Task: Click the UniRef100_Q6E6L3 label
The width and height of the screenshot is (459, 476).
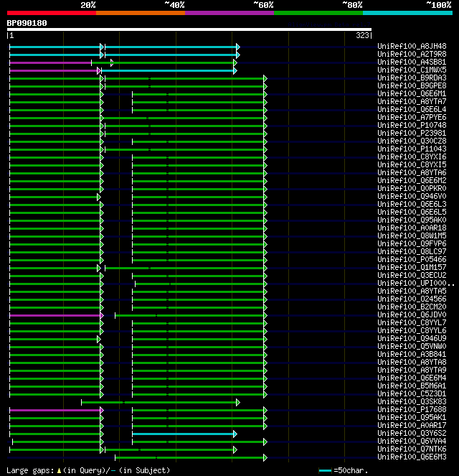Action: pos(412,204)
